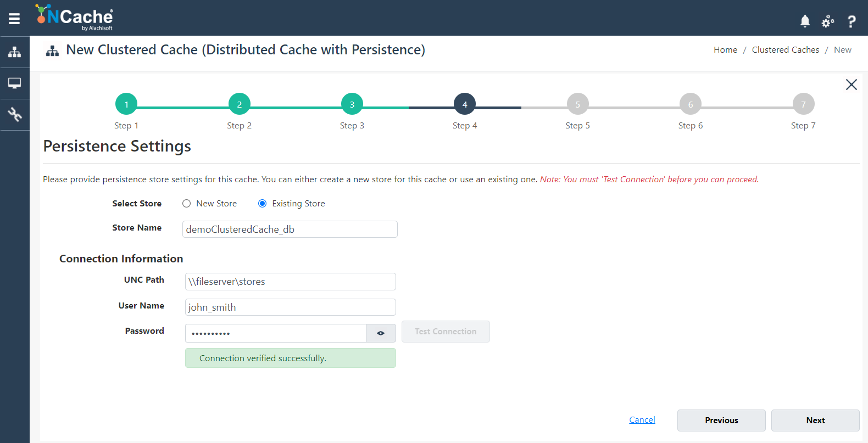Go to Step 3 circle
This screenshot has height=443, width=868.
pyautogui.click(x=352, y=104)
